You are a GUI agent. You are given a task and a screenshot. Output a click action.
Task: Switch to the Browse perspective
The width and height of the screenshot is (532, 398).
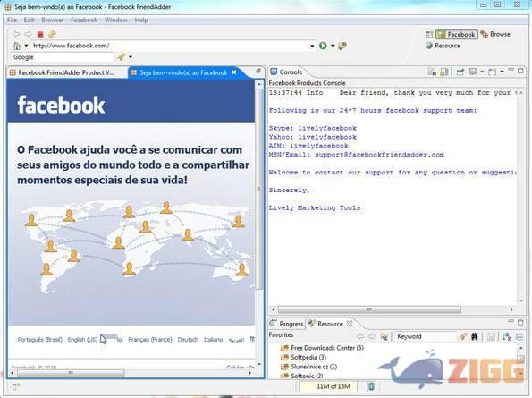[495, 34]
